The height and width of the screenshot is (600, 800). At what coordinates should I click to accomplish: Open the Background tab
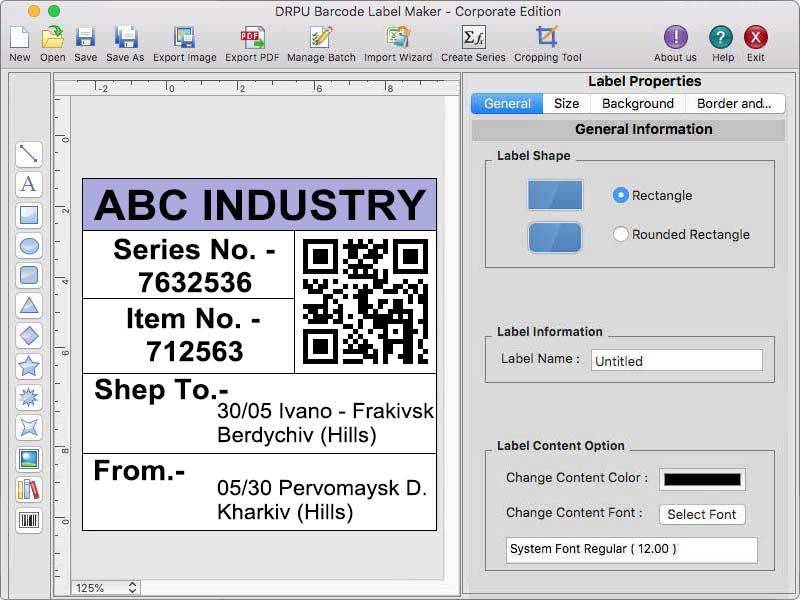click(637, 103)
